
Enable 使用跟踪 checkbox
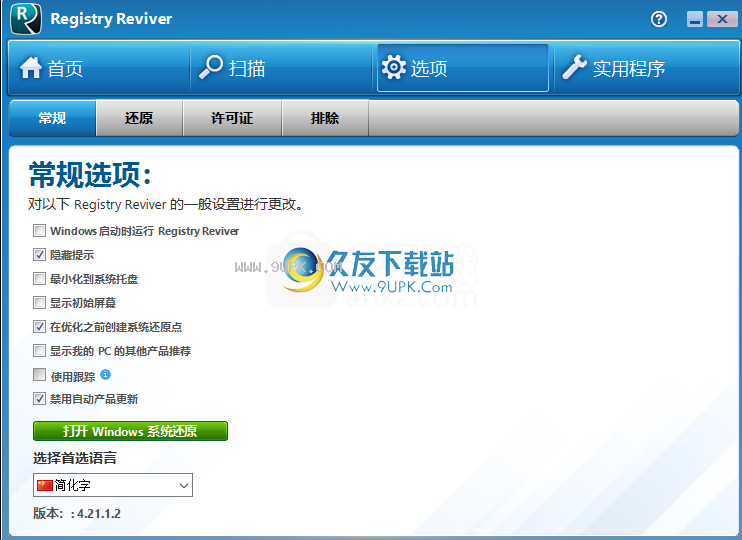[39, 375]
